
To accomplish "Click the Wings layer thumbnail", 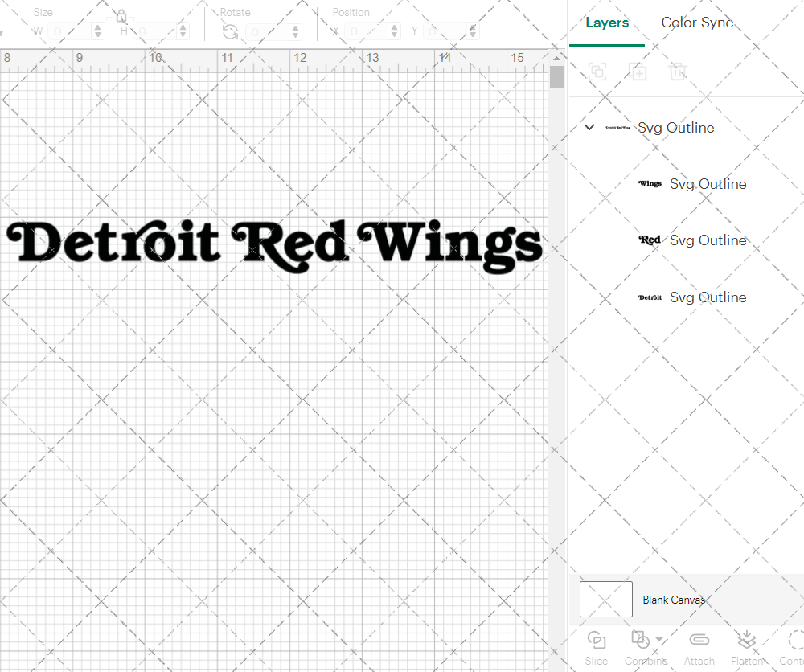I will point(650,183).
